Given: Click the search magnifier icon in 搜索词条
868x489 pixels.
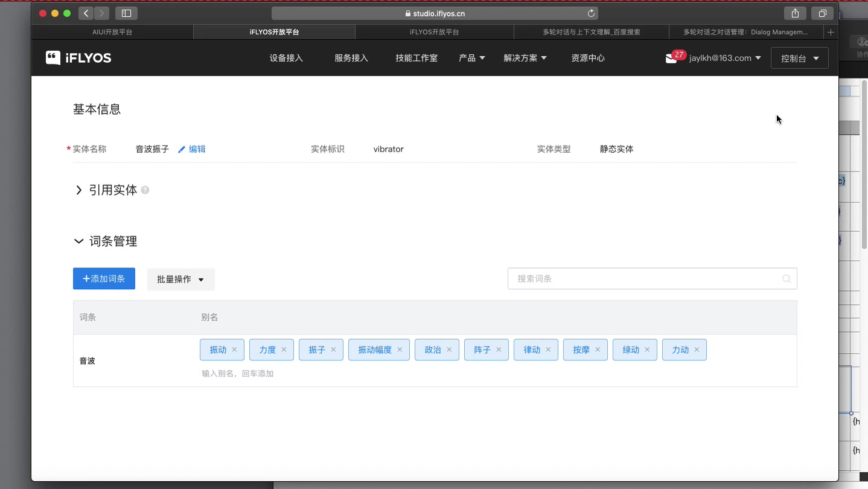Looking at the screenshot, I should click(x=787, y=279).
